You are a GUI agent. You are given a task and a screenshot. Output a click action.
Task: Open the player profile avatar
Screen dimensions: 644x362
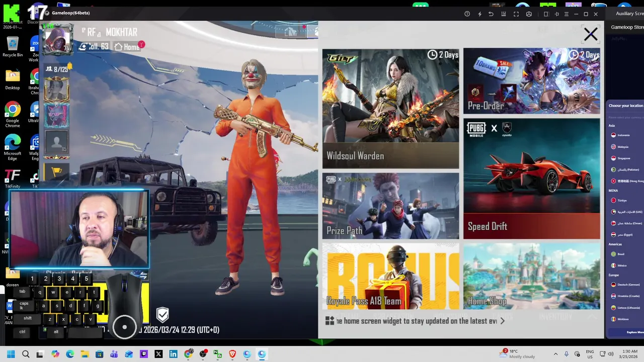pyautogui.click(x=57, y=39)
